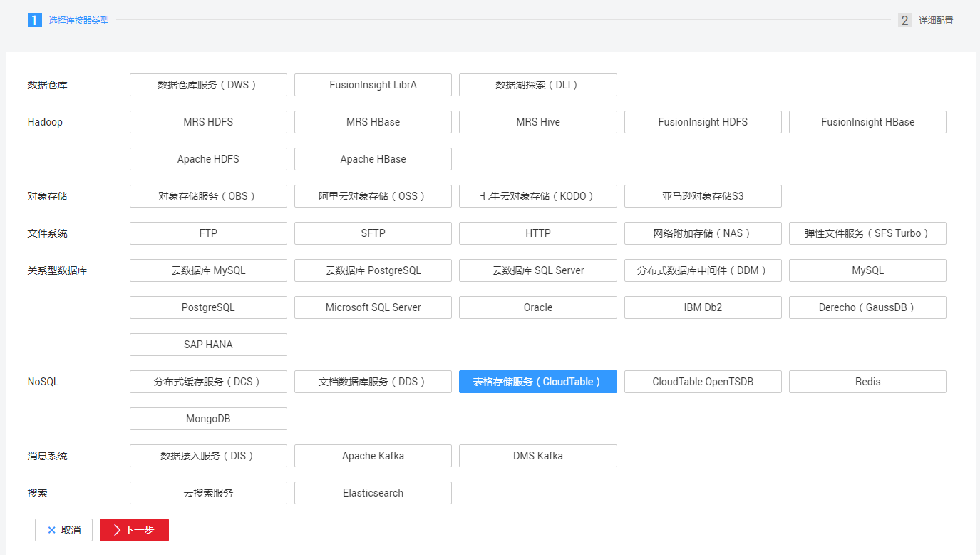Select the HTTP connector
The image size is (980, 555).
pos(538,233)
